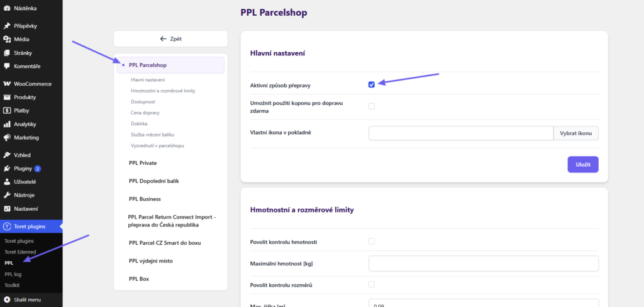Jump to Dostupnost section link
Image resolution: width=644 pixels, height=307 pixels.
[143, 101]
